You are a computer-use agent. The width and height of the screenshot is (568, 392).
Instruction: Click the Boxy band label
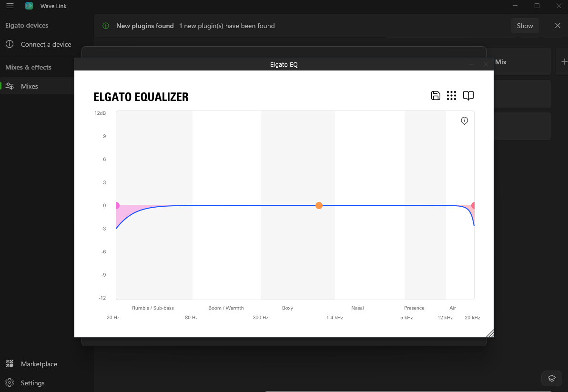coord(288,308)
